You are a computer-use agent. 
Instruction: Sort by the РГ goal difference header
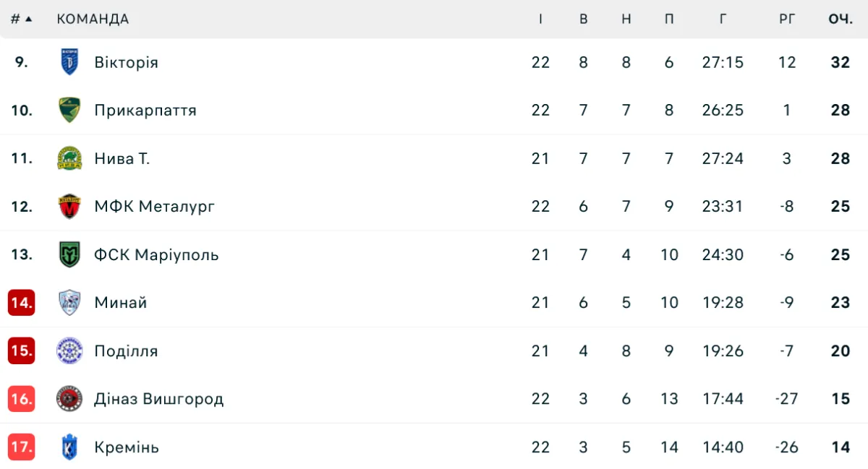pos(787,19)
